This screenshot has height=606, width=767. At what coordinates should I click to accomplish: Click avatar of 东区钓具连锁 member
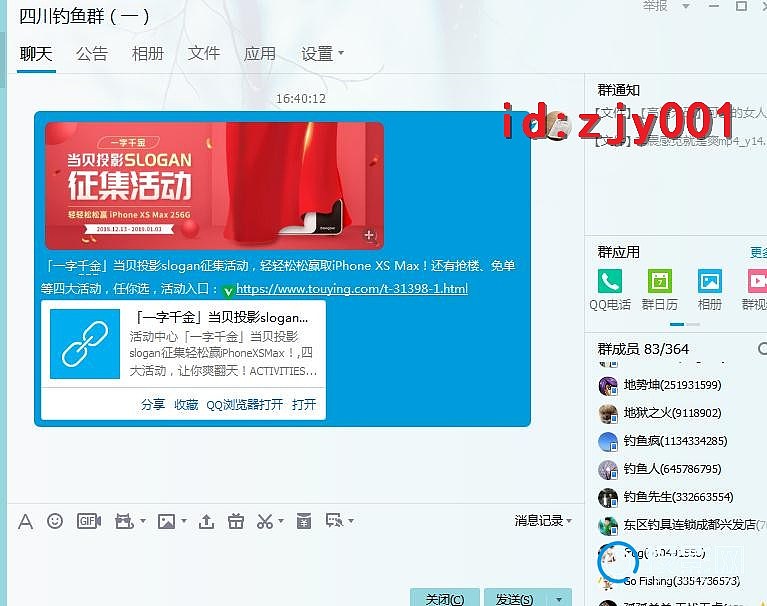[608, 526]
